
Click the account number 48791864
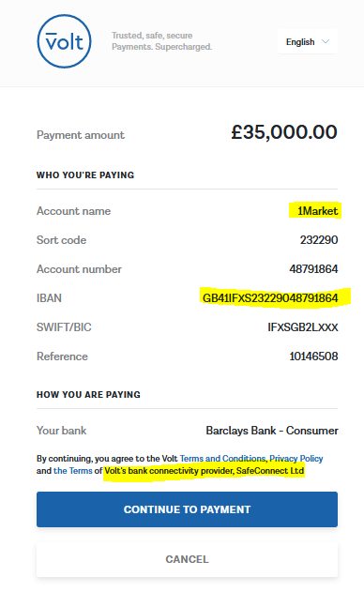click(313, 269)
